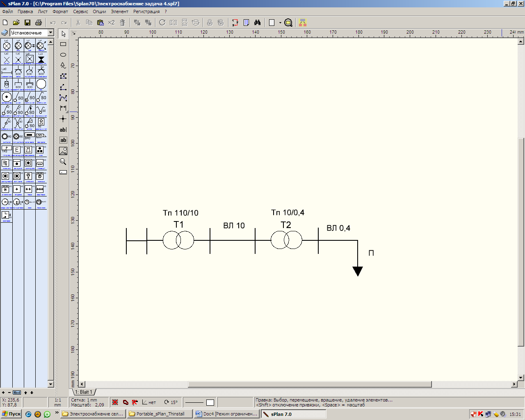The width and height of the screenshot is (525, 420).
Task: Create a new file with the blank page icon
Action: click(5, 23)
